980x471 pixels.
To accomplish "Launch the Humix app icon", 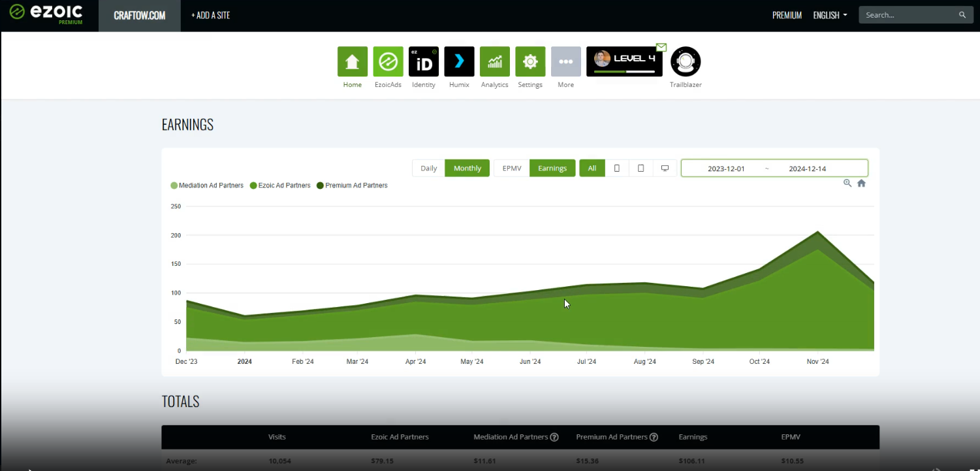I will [x=459, y=61].
